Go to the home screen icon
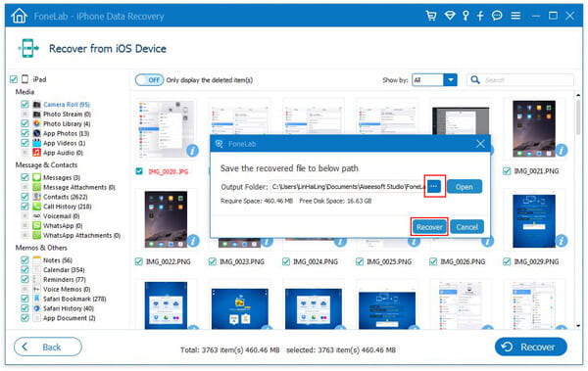This screenshot has height=371, width=588. [20, 16]
